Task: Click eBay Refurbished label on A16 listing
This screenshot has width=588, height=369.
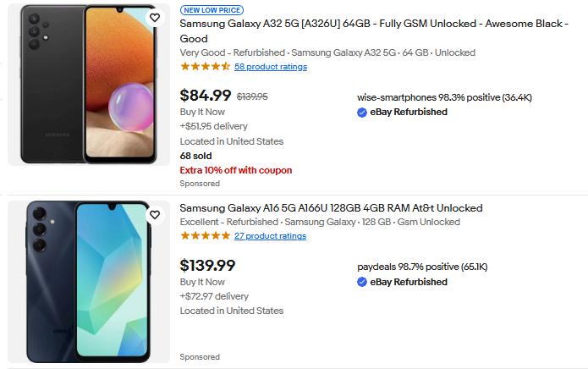Action: (409, 282)
